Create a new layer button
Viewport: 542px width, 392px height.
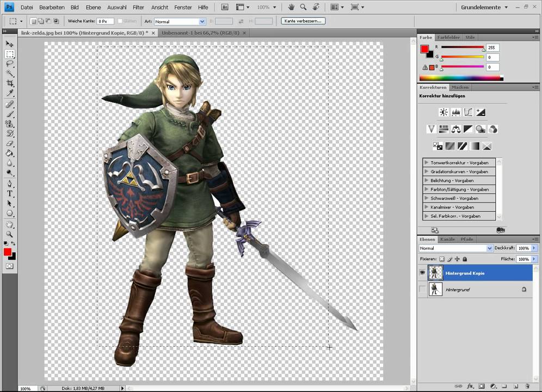515,386
